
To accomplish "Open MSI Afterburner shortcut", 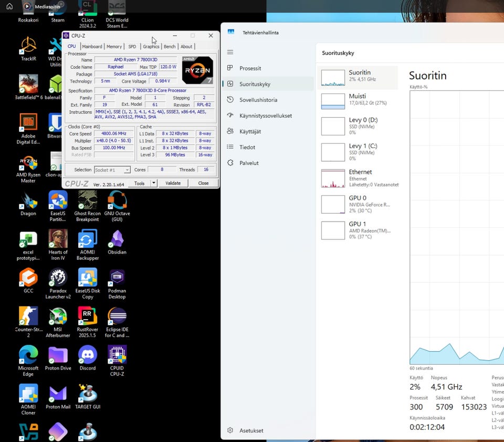I will point(58,321).
